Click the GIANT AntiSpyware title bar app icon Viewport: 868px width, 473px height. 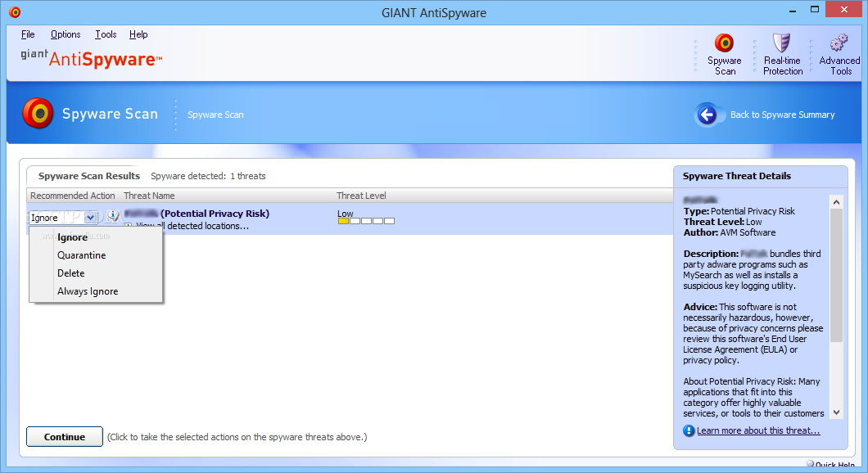point(15,12)
